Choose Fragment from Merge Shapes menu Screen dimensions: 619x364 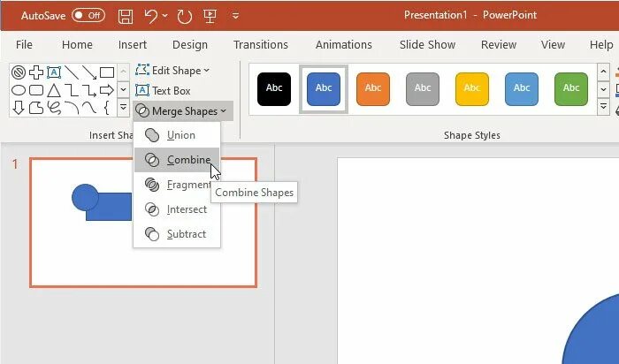177,185
